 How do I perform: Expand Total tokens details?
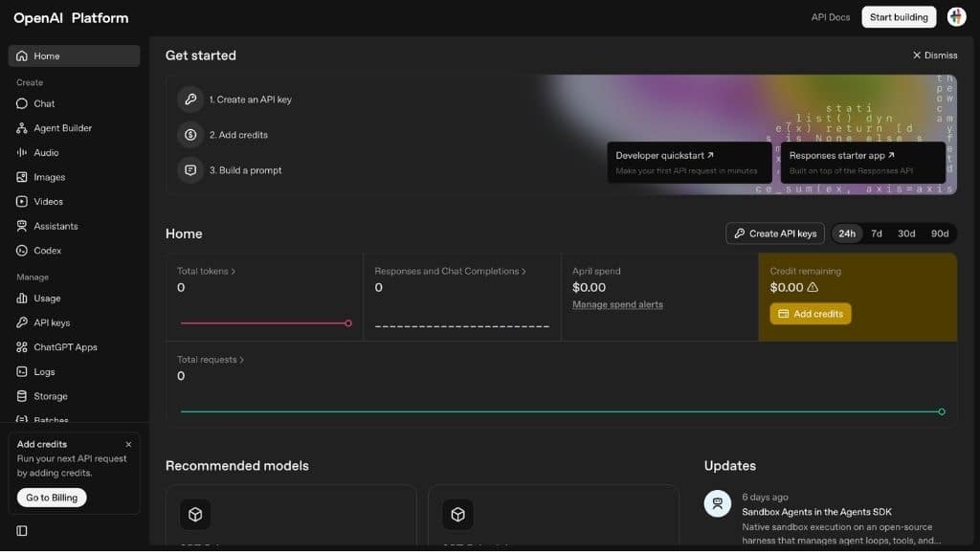pyautogui.click(x=207, y=271)
